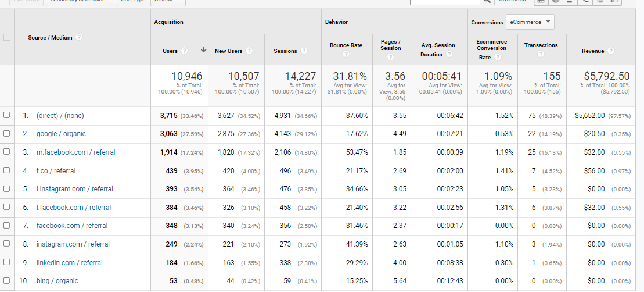The width and height of the screenshot is (644, 292).
Task: Open m.facebook.com / referral link
Action: [75, 152]
